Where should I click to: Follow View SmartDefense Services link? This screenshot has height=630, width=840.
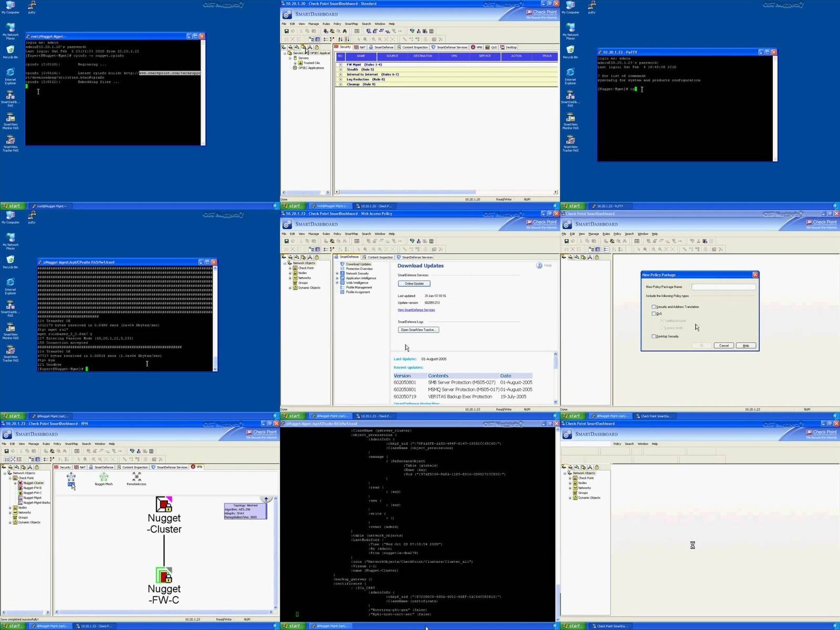click(x=416, y=310)
